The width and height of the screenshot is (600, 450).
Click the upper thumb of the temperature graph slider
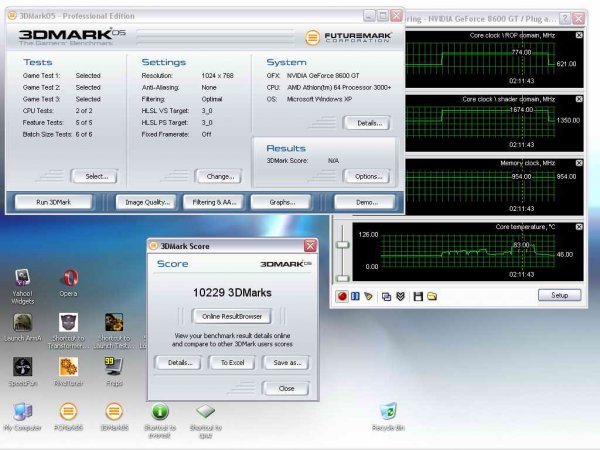coord(342,245)
